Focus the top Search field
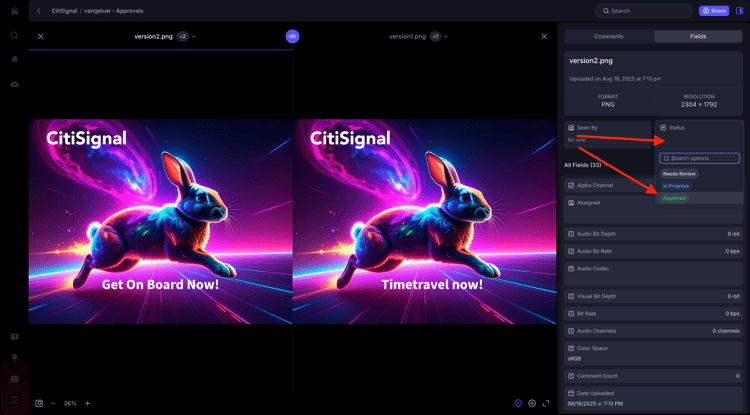The image size is (750, 415). pyautogui.click(x=643, y=11)
